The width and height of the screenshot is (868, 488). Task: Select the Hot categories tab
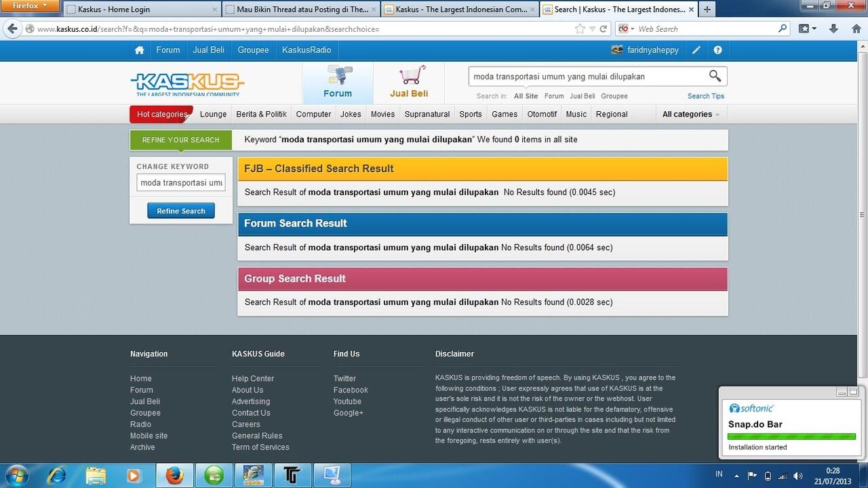161,115
